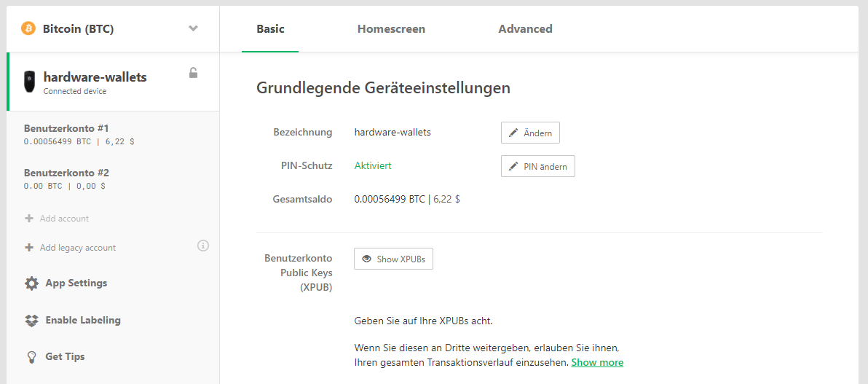Open App Settings
Screen dimensions: 868x384
point(76,283)
